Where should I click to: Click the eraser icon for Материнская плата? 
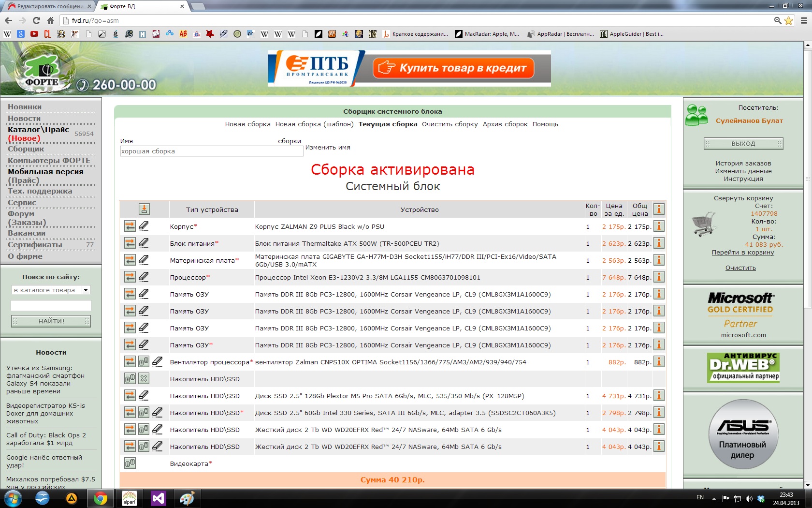click(x=144, y=260)
